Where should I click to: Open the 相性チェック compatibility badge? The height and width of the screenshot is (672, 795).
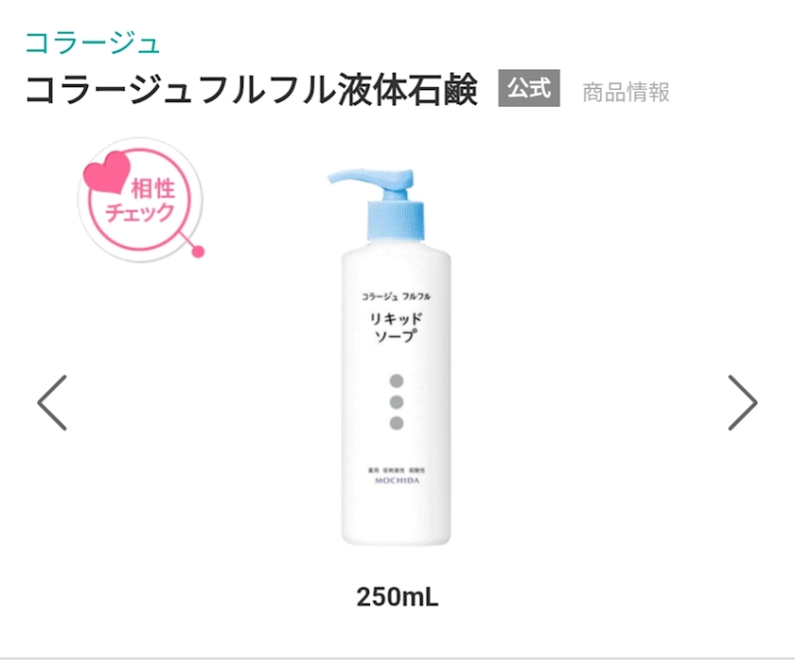click(x=140, y=200)
